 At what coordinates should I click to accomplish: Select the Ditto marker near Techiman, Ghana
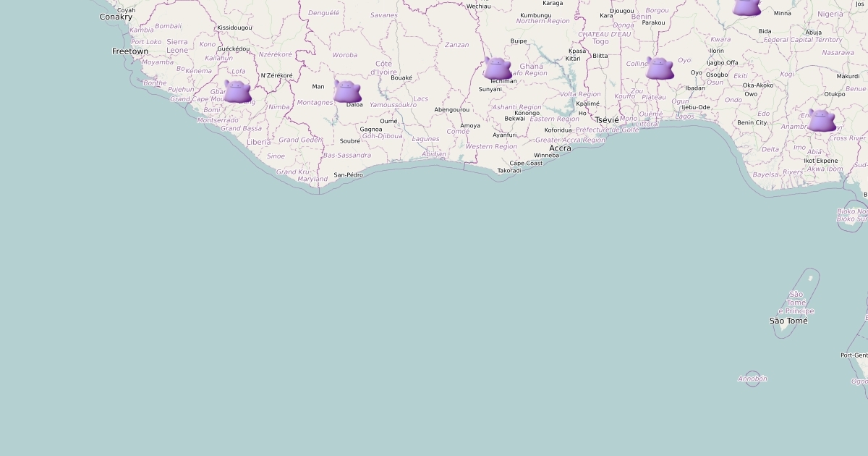(498, 68)
